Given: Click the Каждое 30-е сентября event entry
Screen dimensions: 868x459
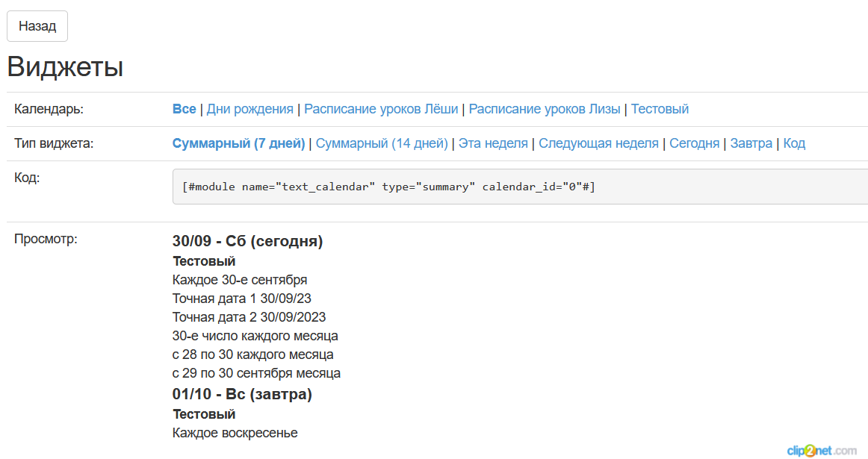Looking at the screenshot, I should (x=240, y=280).
